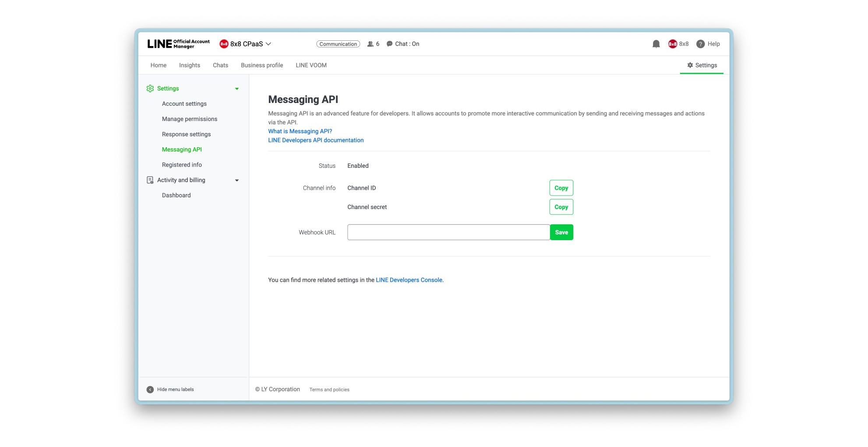The height and width of the screenshot is (447, 868).
Task: Open Terms and policies in the footer
Action: pos(329,390)
